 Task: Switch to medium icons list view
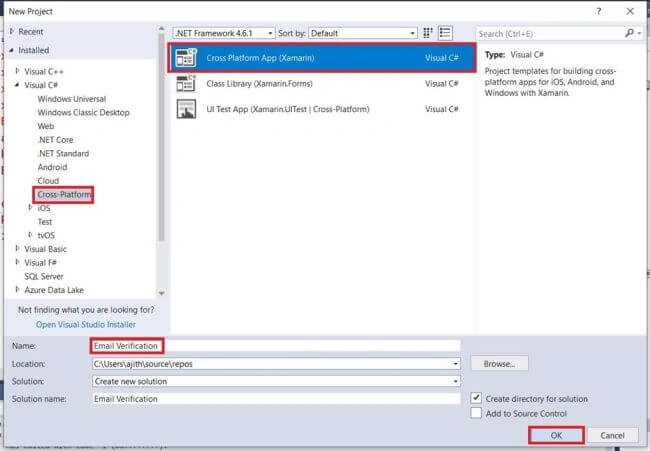tap(445, 33)
